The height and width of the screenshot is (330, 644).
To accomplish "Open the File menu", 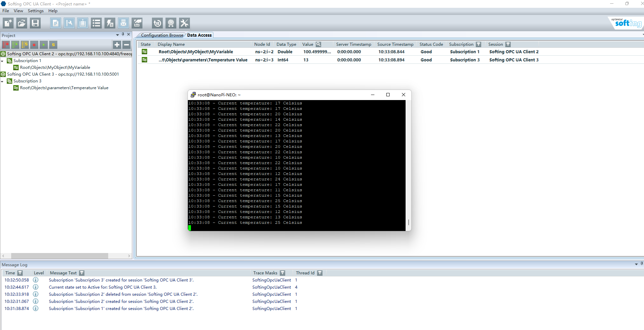I will coord(6,11).
